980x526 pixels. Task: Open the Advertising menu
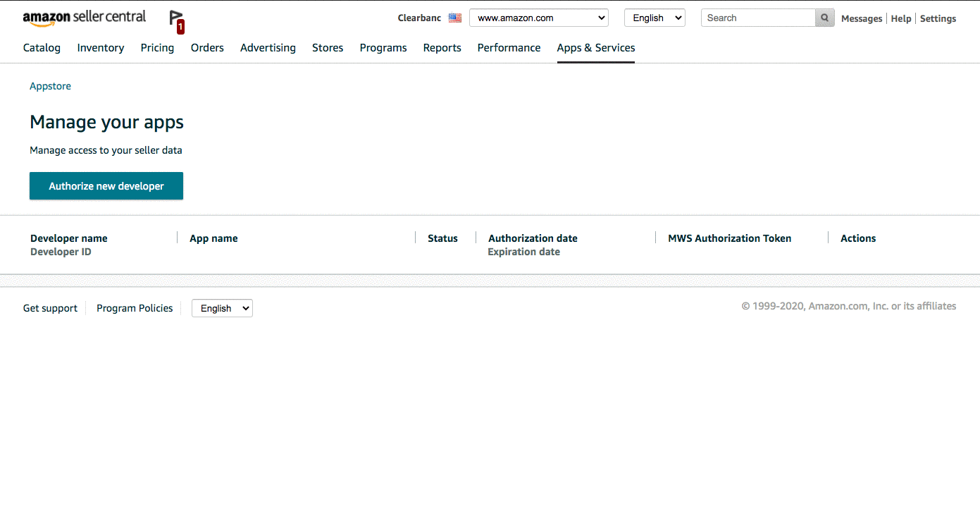pos(268,48)
